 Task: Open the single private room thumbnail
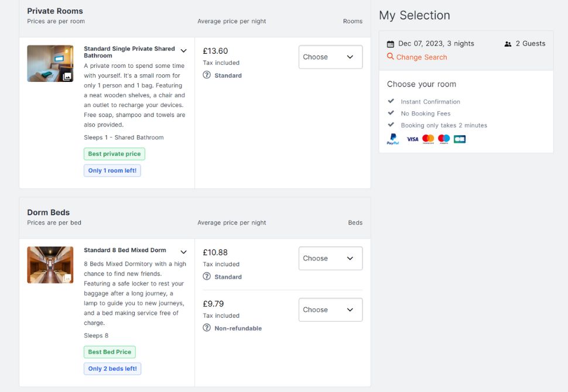(50, 63)
